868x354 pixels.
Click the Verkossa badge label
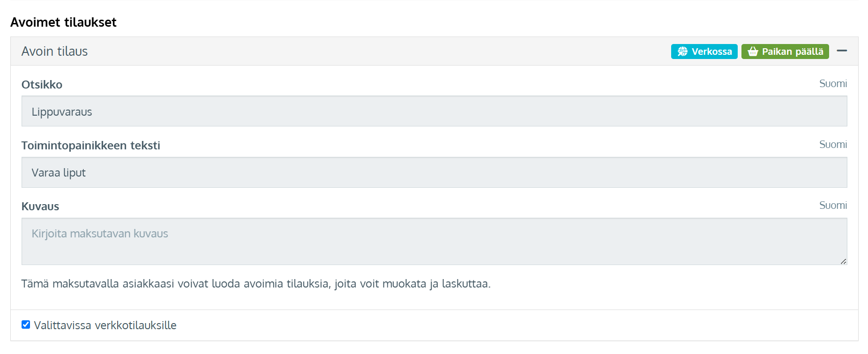pyautogui.click(x=711, y=52)
